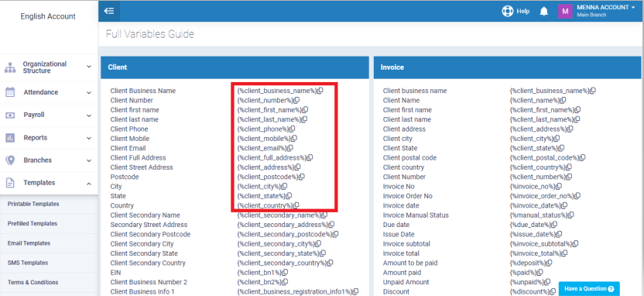Click the Client Secondary Postcode label
This screenshot has height=296, width=644.
coord(150,234)
